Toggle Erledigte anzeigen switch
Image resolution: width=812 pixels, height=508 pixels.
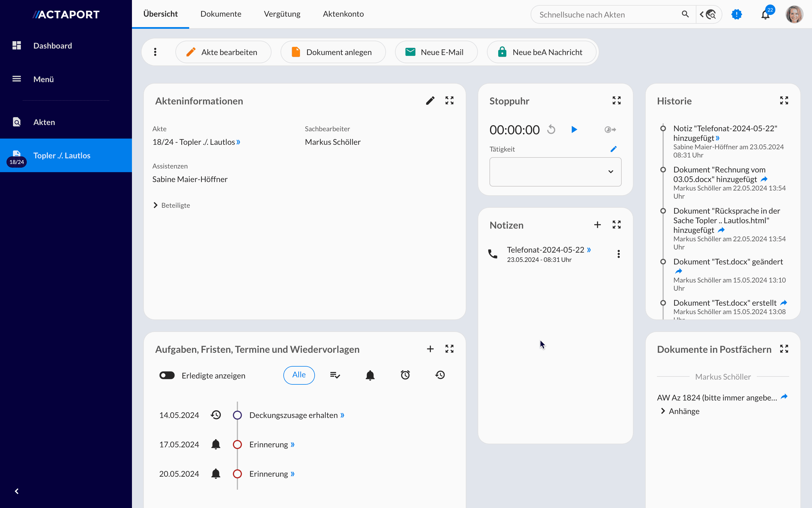click(x=167, y=375)
